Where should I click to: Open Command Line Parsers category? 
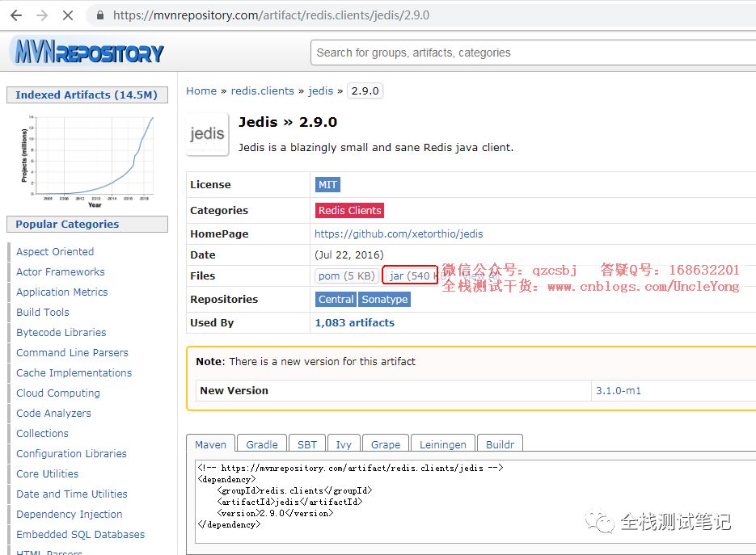(72, 353)
